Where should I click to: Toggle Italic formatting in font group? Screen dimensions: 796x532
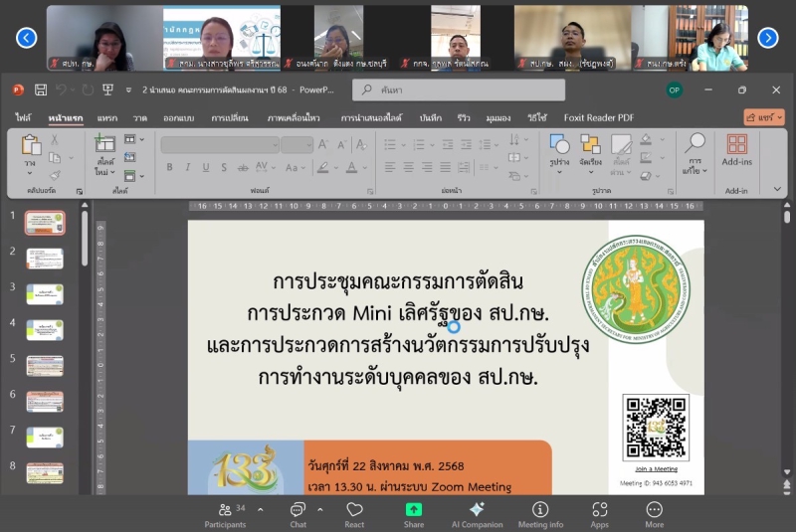(x=186, y=167)
